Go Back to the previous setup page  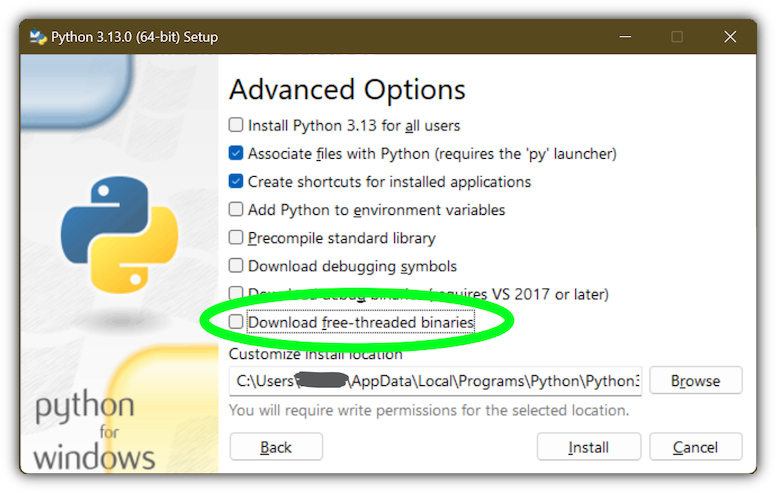[276, 447]
